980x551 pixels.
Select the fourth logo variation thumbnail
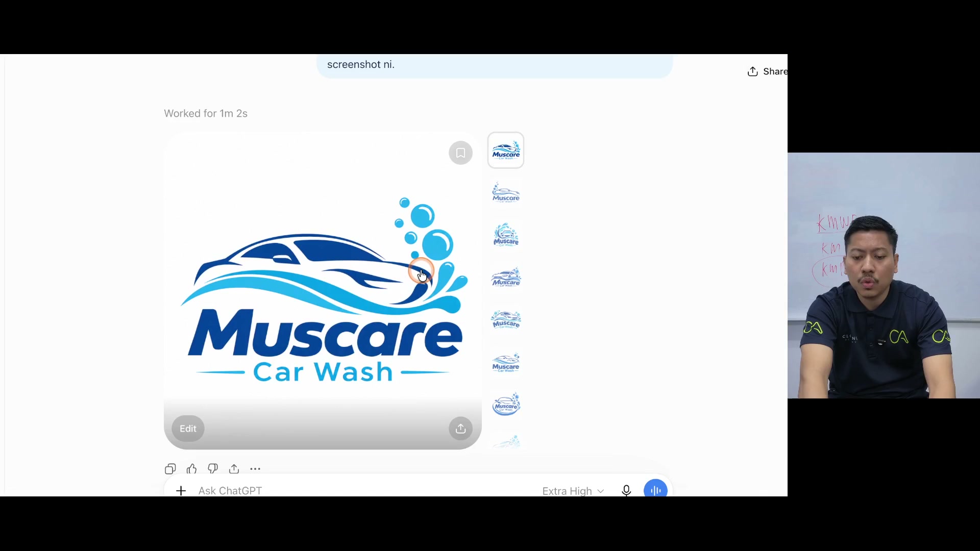click(506, 278)
